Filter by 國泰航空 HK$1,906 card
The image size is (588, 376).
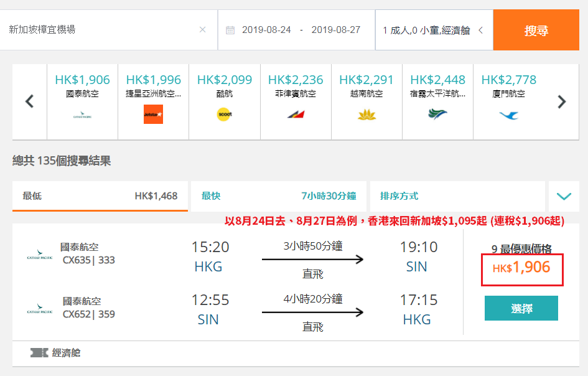coord(83,101)
